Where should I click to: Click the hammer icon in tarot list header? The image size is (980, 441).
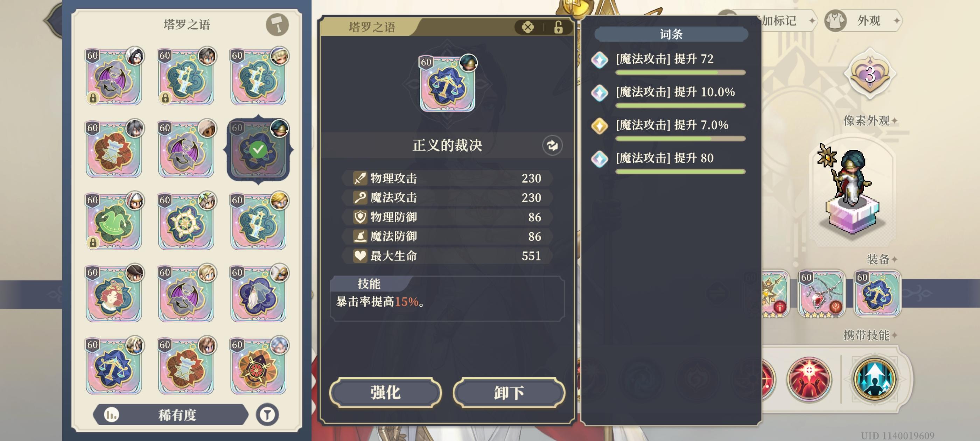(277, 25)
